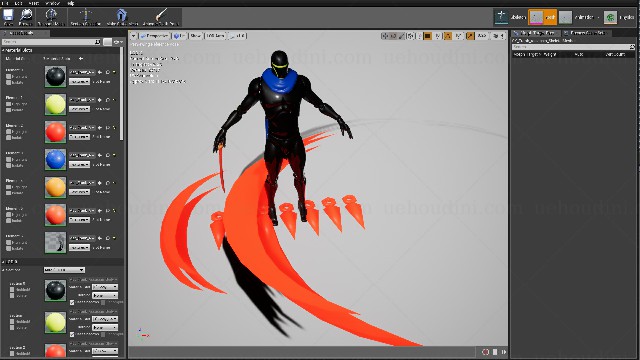Click the view options eye icon in details
Image resolution: width=640 pixels, height=360 pixels.
(x=118, y=42)
